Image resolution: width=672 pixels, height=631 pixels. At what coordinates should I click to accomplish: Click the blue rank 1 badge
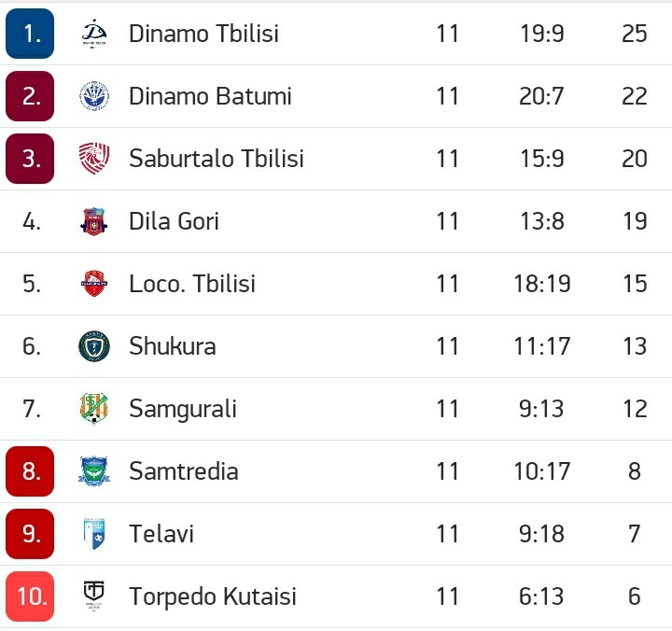[30, 34]
